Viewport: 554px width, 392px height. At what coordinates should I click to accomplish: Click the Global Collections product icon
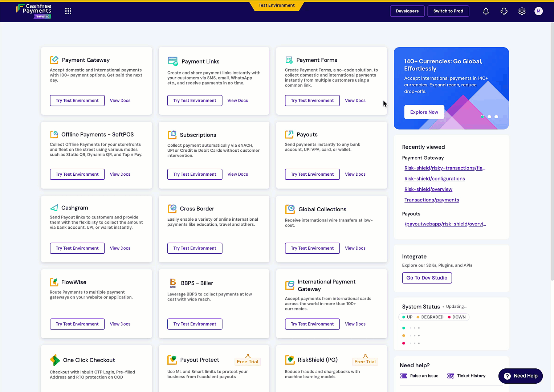tap(290, 209)
